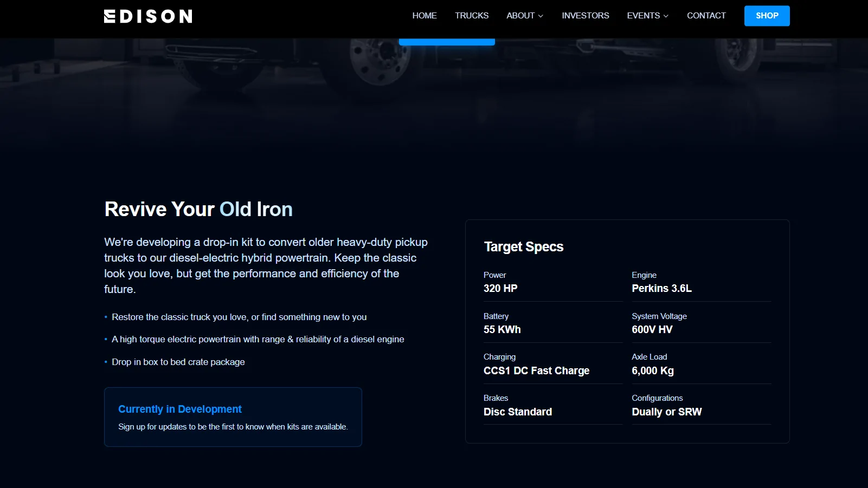This screenshot has height=488, width=868.
Task: Go to the INVESTORS page
Action: click(x=585, y=16)
